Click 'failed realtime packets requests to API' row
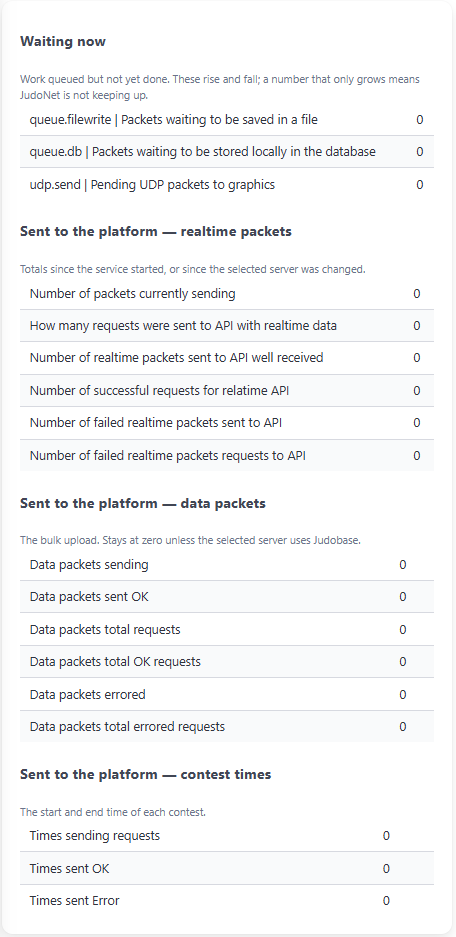Screen dimensions: 456x937 click(x=227, y=455)
